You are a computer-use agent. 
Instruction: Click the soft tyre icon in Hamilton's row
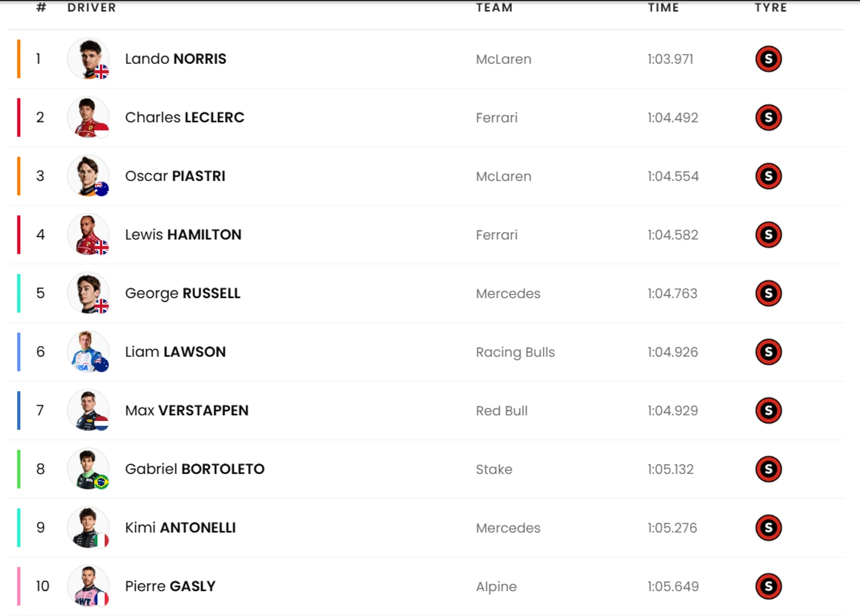point(768,234)
